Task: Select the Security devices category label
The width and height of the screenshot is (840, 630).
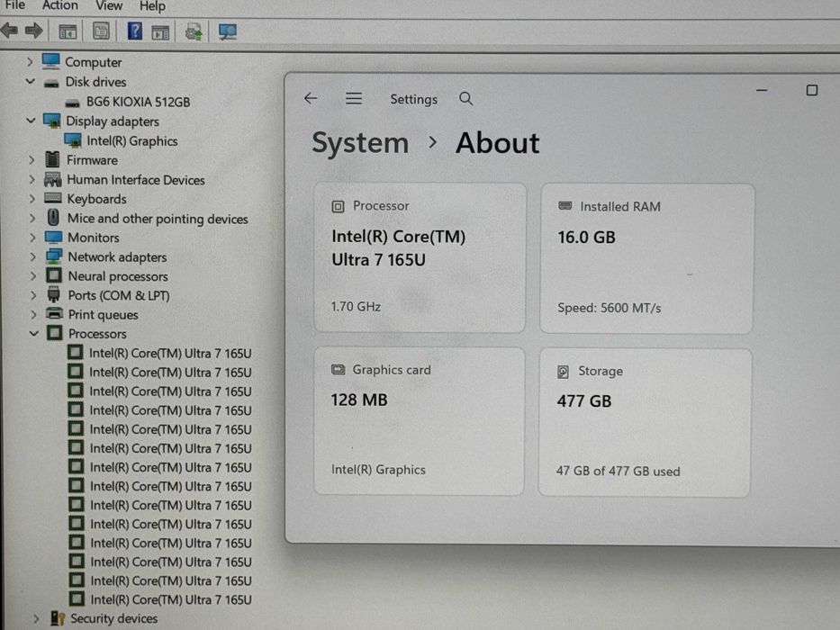Action: pyautogui.click(x=114, y=619)
